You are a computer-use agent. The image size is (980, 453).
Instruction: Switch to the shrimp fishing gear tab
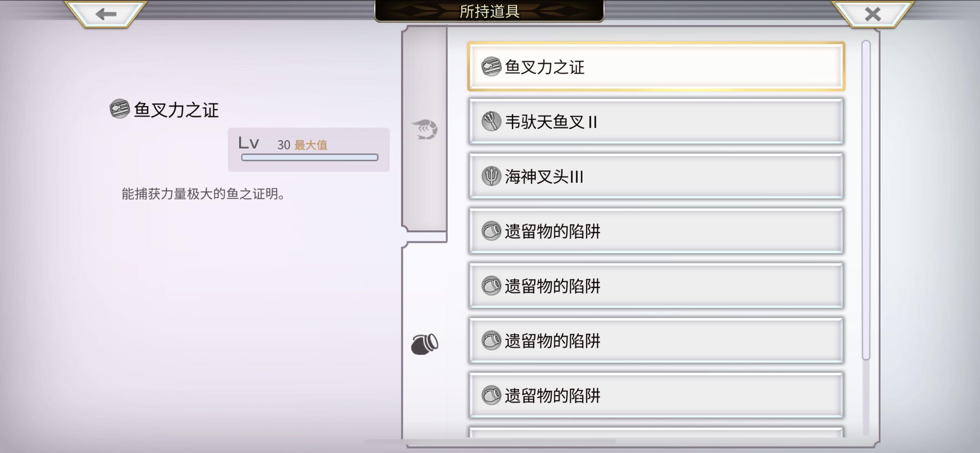(x=425, y=129)
